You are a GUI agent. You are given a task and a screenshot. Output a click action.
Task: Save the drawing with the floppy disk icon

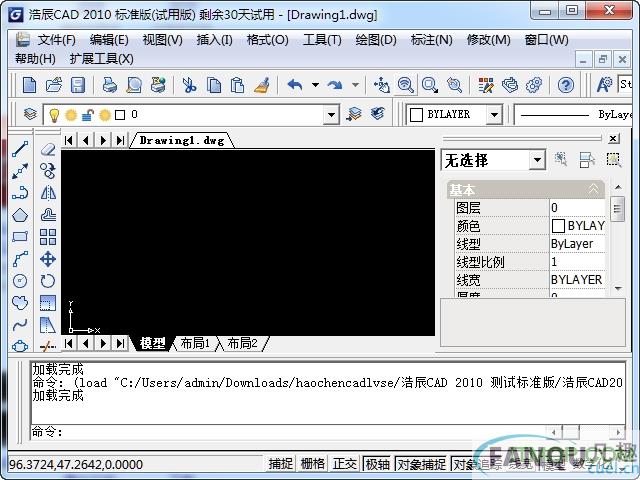tap(78, 85)
